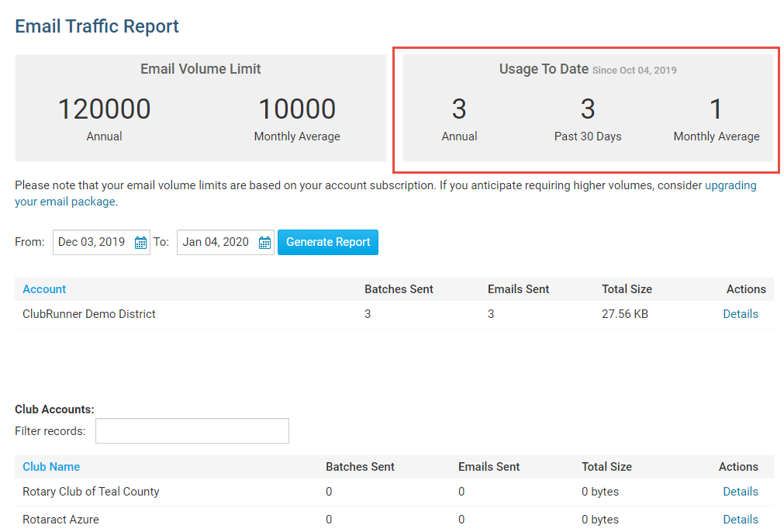Click Total Size header in Club Accounts table
Image resolution: width=784 pixels, height=532 pixels.
(606, 467)
